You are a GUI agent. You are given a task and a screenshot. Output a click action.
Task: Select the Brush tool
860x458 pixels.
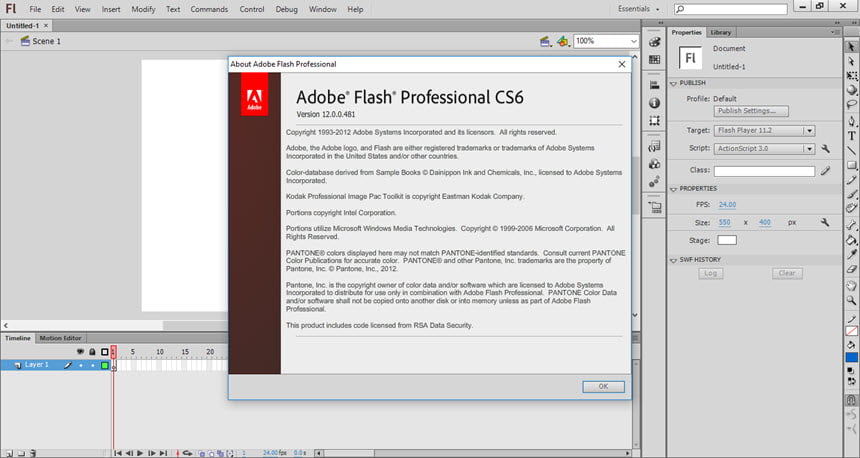pos(852,193)
